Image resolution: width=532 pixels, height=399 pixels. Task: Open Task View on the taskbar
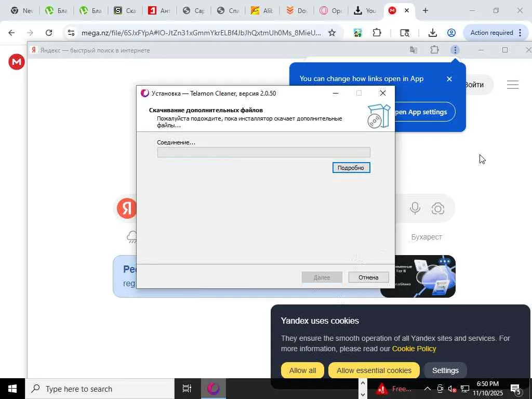[x=187, y=389]
